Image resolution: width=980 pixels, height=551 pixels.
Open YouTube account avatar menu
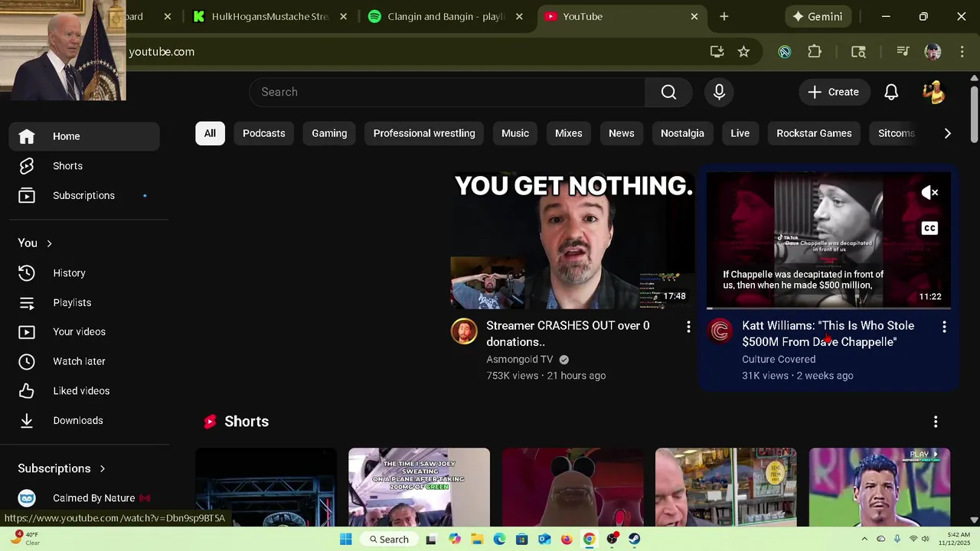click(x=933, y=92)
